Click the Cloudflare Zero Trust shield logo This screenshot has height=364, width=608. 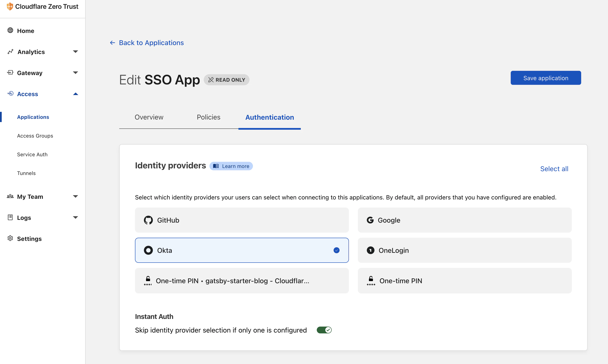pos(10,6)
